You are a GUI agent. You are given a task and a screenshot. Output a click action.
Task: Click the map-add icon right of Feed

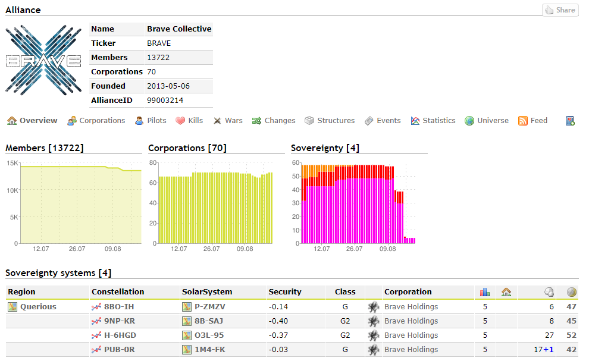[x=570, y=121]
